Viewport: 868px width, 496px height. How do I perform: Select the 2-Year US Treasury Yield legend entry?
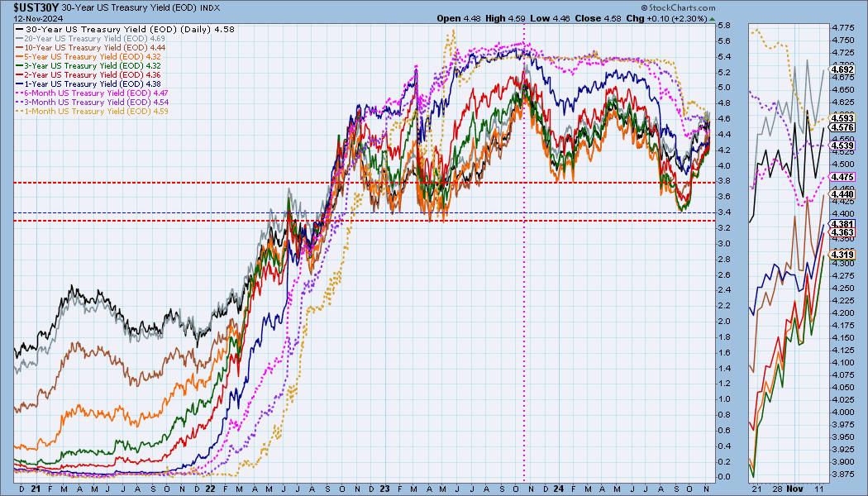coord(88,74)
